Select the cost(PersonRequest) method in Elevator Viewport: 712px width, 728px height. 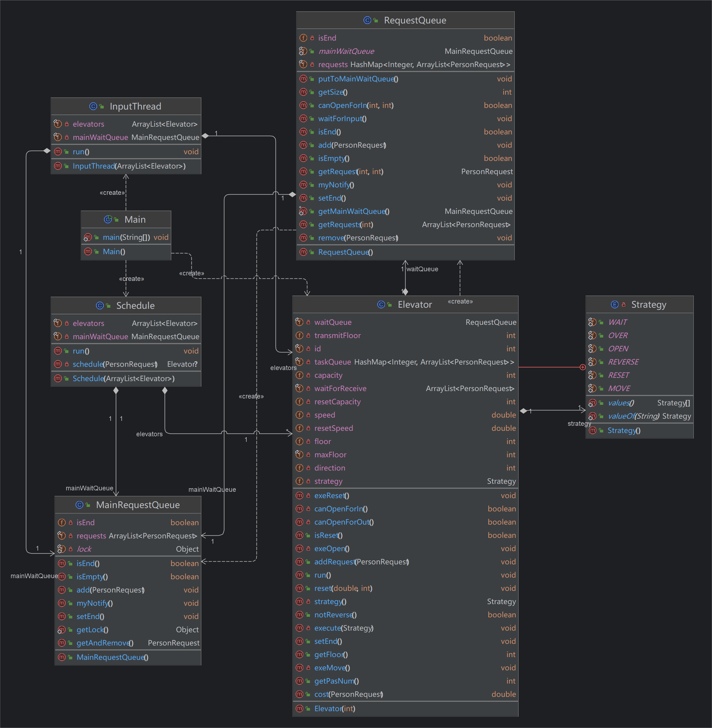405,694
